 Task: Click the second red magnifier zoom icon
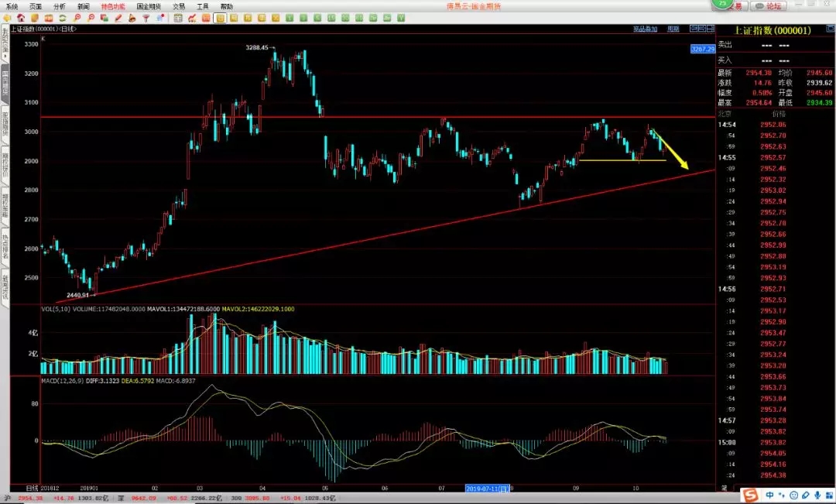tap(91, 18)
